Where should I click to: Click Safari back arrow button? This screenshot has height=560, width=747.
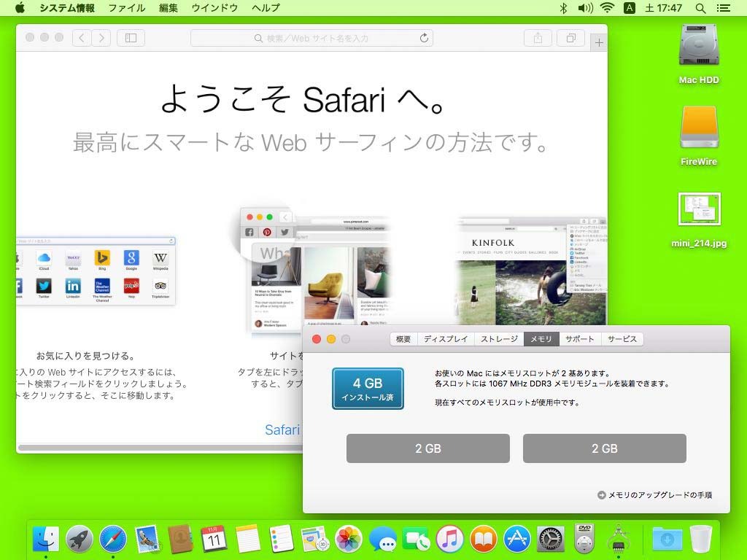[x=82, y=38]
